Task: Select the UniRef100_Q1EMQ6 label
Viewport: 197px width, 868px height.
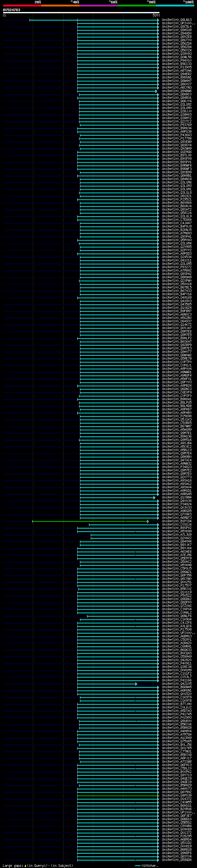Action: tap(177, 152)
